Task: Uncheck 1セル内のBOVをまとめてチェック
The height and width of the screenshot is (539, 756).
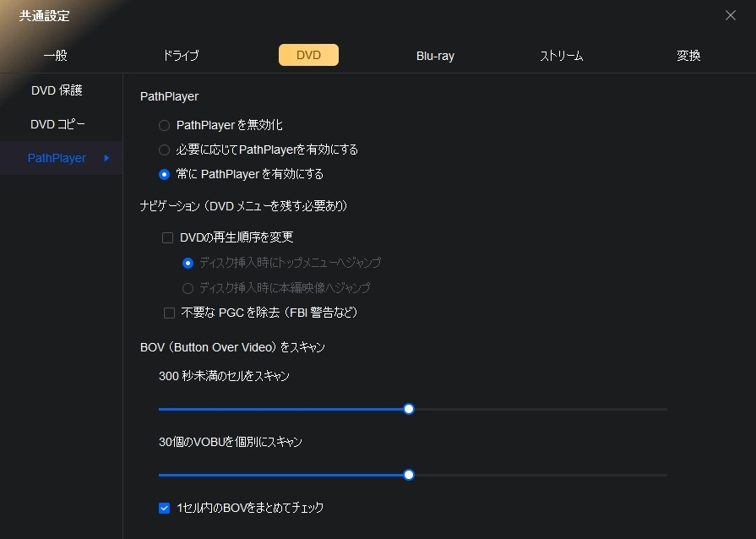Action: coord(165,508)
